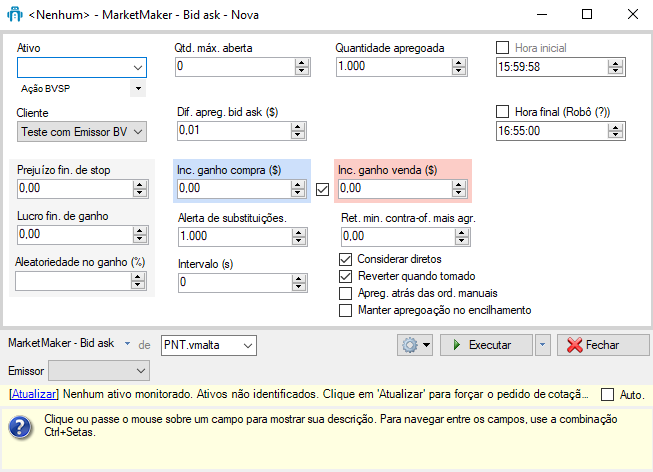653x472 pixels.
Task: Uncheck Reverter quando tomado
Action: [x=347, y=276]
